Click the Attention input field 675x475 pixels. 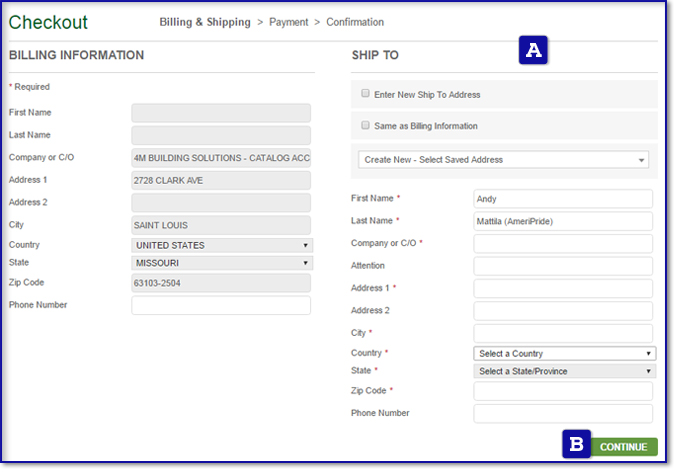point(563,266)
